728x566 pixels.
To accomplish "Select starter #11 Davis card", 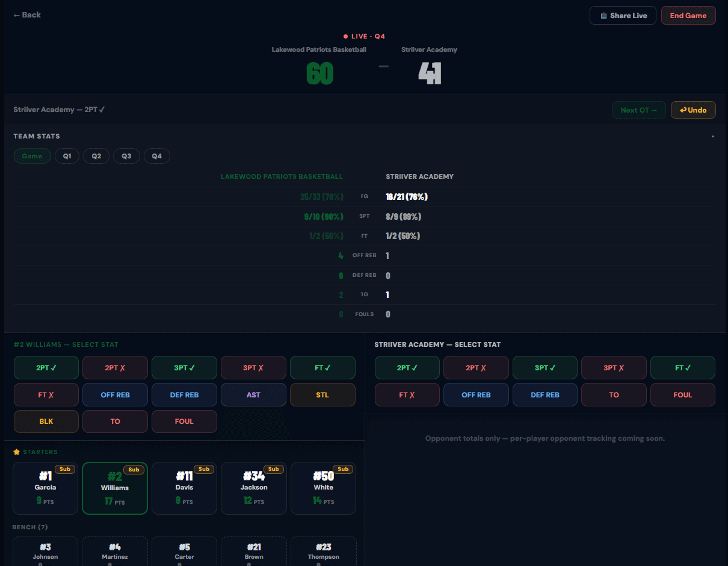I will click(x=184, y=488).
